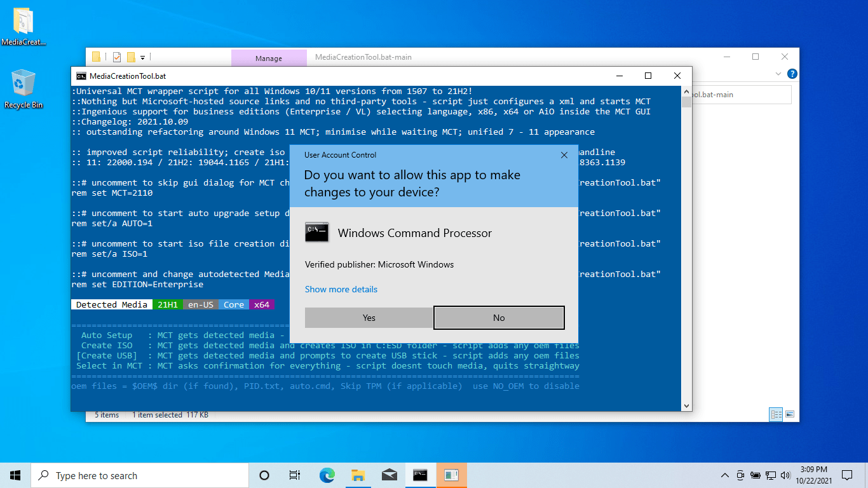The image size is (868, 488).
Task: Click console scrollbar down arrow
Action: pos(686,406)
